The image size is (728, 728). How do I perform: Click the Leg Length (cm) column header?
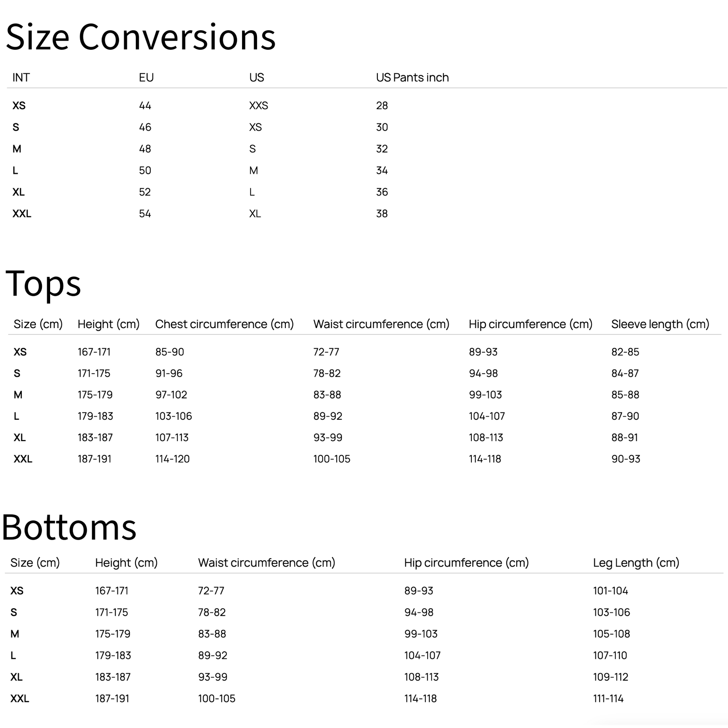click(636, 563)
